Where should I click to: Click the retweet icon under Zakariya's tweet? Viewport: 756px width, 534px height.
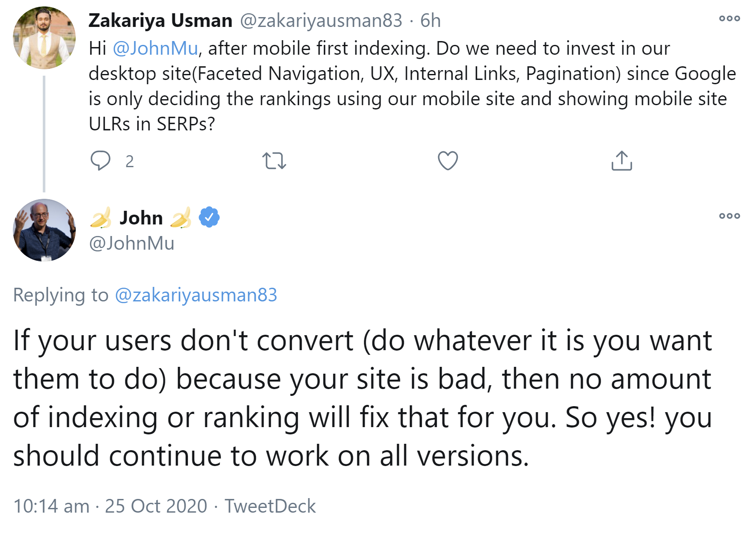click(x=274, y=161)
